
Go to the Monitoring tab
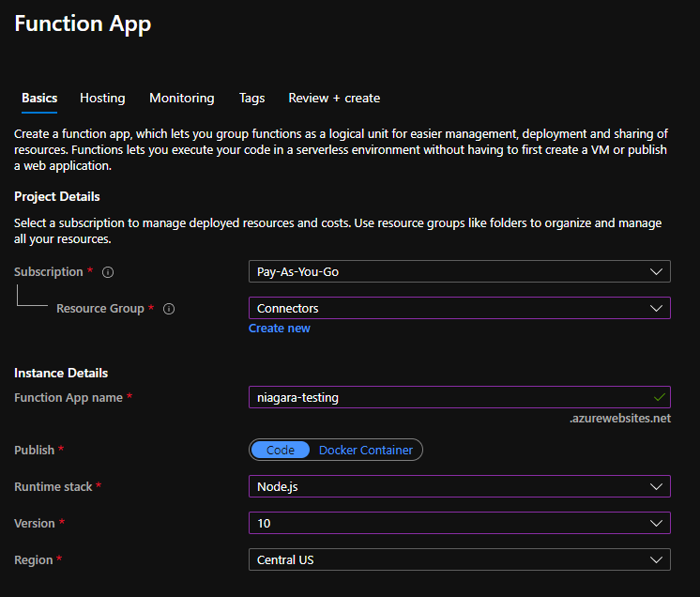click(182, 99)
